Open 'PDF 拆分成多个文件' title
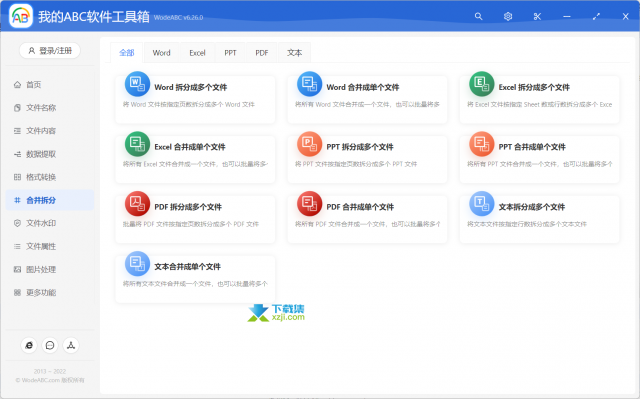The width and height of the screenshot is (640, 399). [x=188, y=207]
